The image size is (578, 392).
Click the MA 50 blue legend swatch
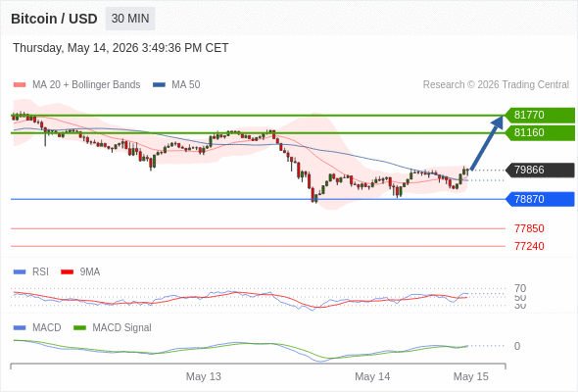tap(159, 85)
